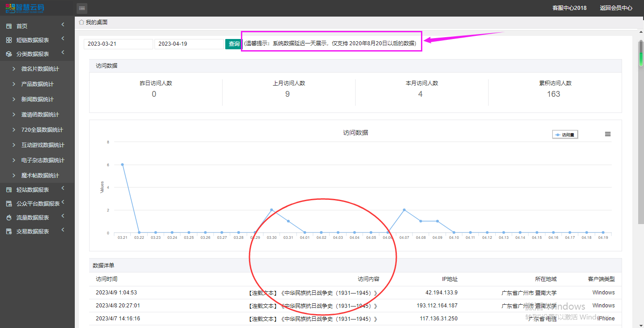This screenshot has width=644, height=328.
Task: Click the 03.21 data point on chart
Action: 122,164
